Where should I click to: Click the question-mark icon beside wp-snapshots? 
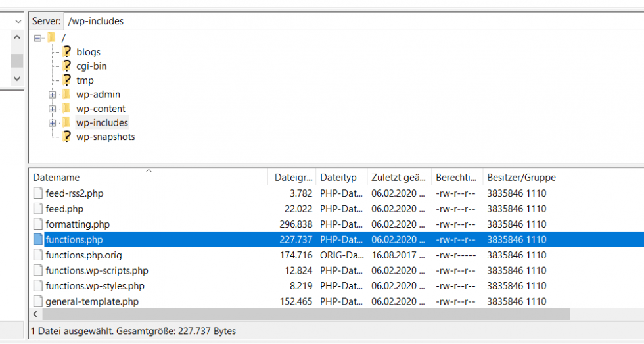point(66,136)
